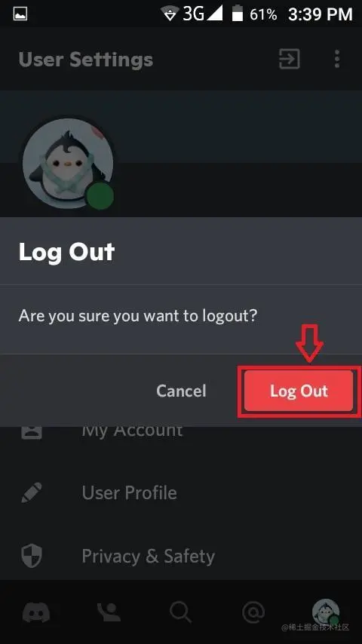Tap the User Settings header title

click(x=86, y=60)
